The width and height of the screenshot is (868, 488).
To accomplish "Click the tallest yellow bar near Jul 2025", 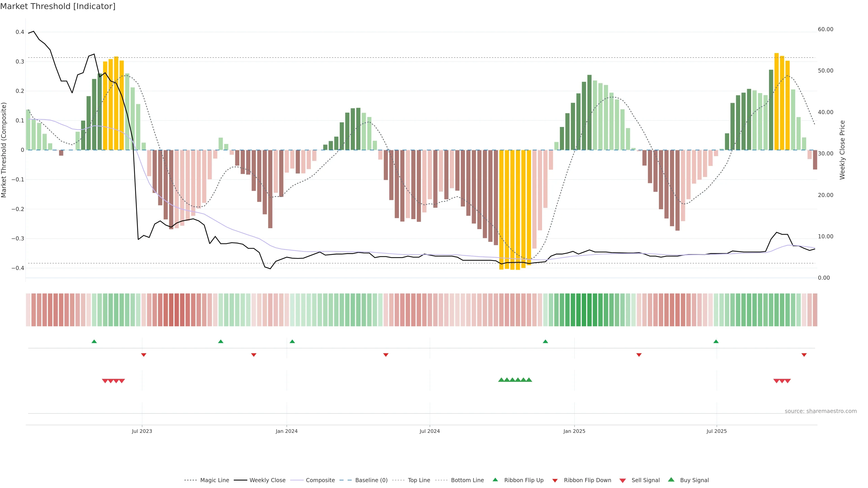I will 776,101.
